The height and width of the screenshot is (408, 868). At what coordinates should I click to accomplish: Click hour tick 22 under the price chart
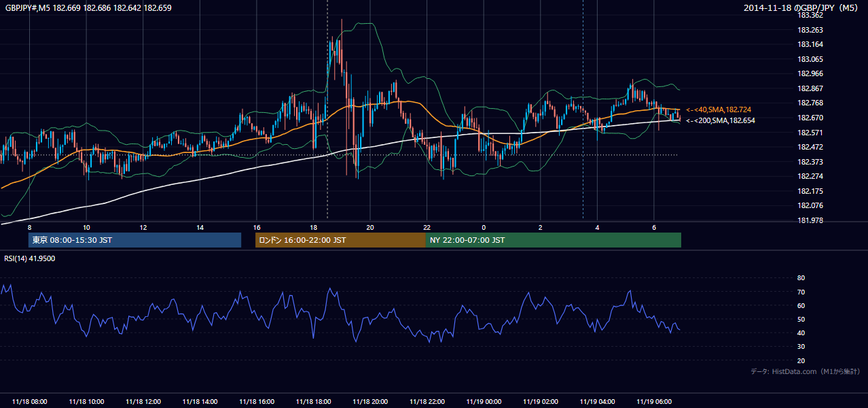[427, 227]
